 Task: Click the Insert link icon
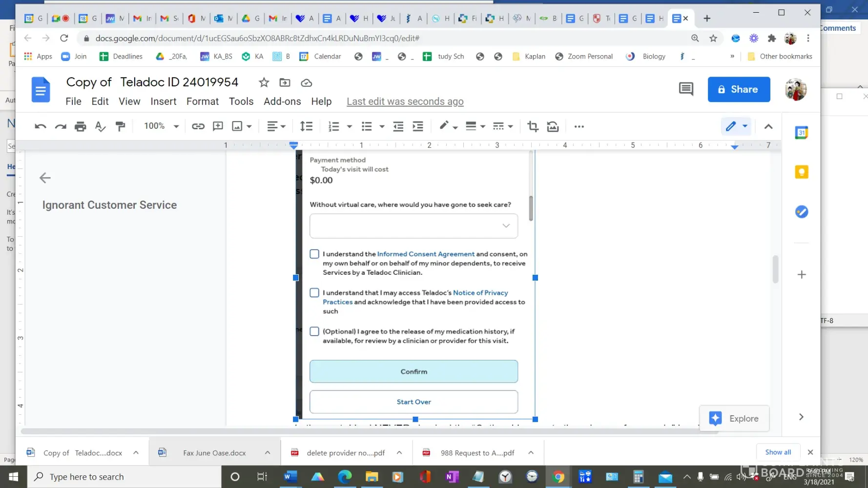(x=198, y=126)
